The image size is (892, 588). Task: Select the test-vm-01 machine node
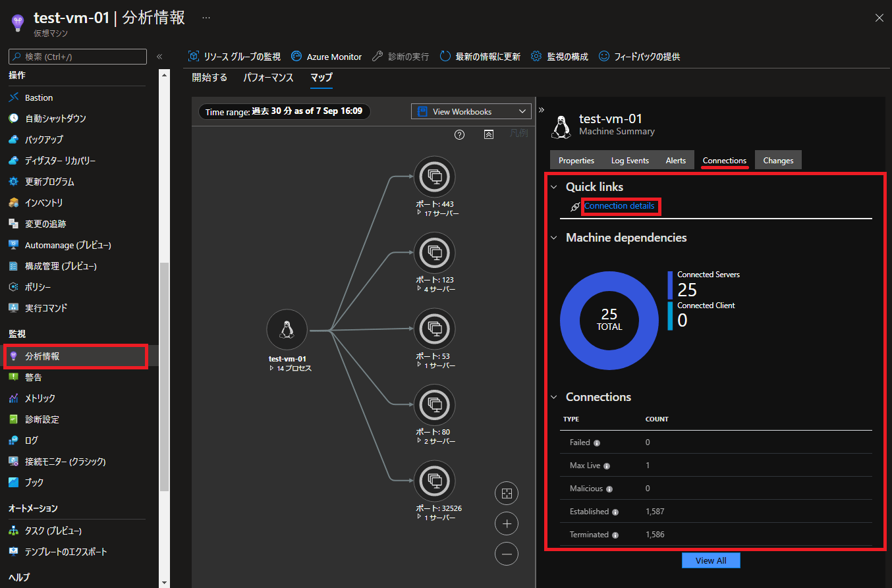(x=287, y=330)
